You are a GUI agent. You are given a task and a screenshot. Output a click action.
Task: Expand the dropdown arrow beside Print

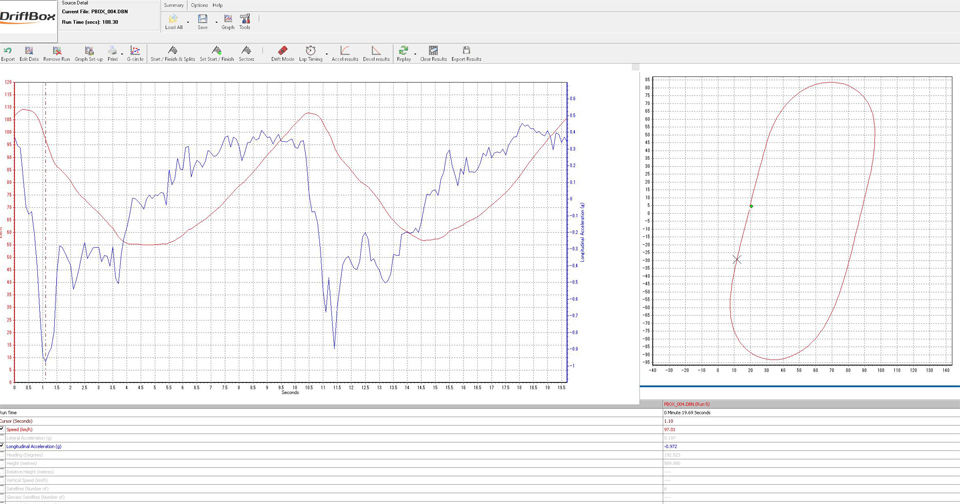pyautogui.click(x=122, y=53)
